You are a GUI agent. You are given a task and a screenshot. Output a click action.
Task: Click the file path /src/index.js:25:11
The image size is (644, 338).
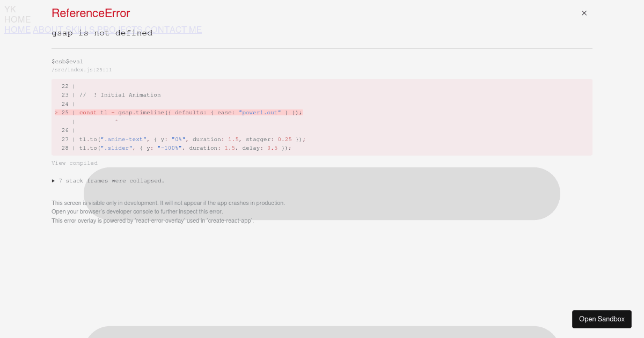pyautogui.click(x=82, y=70)
